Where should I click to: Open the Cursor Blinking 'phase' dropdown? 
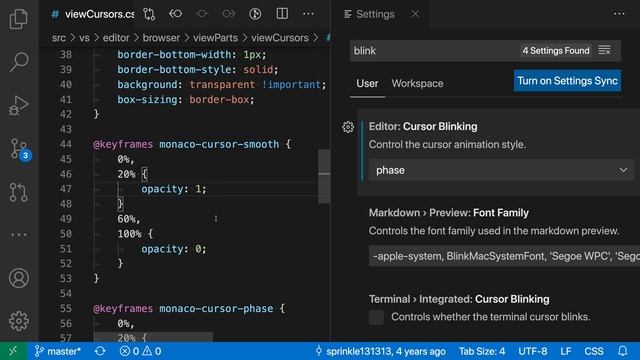pos(501,170)
